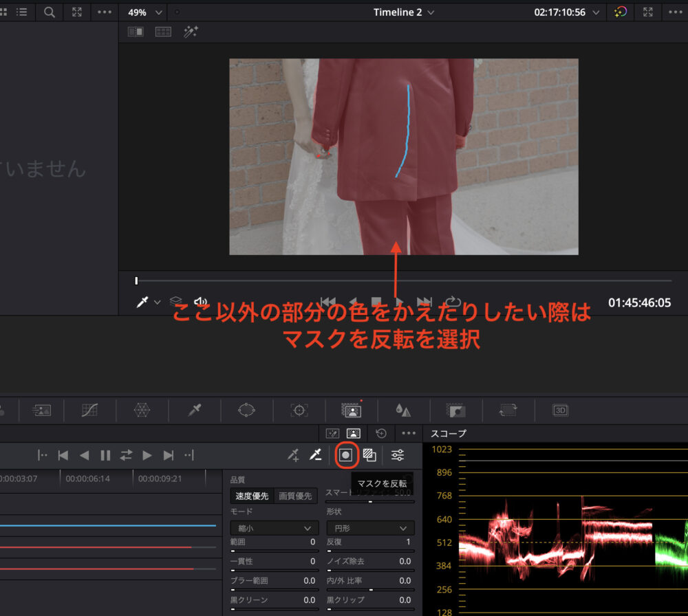Open the Tracker palette
The height and width of the screenshot is (616, 688).
pos(299,410)
